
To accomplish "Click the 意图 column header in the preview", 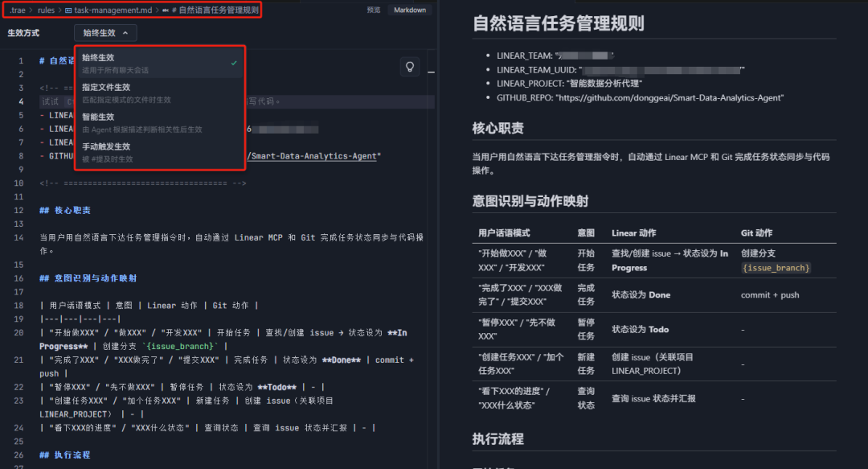I will point(586,232).
